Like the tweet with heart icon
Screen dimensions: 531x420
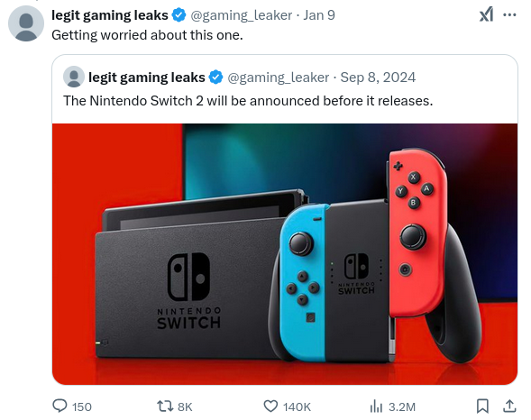pyautogui.click(x=270, y=406)
